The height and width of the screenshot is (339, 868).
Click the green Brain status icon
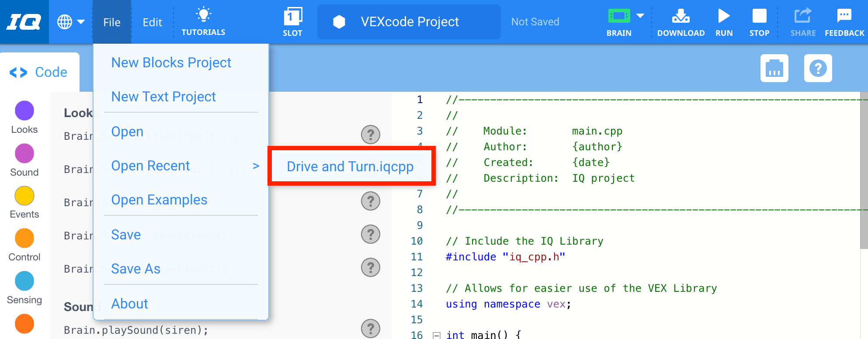click(x=619, y=17)
